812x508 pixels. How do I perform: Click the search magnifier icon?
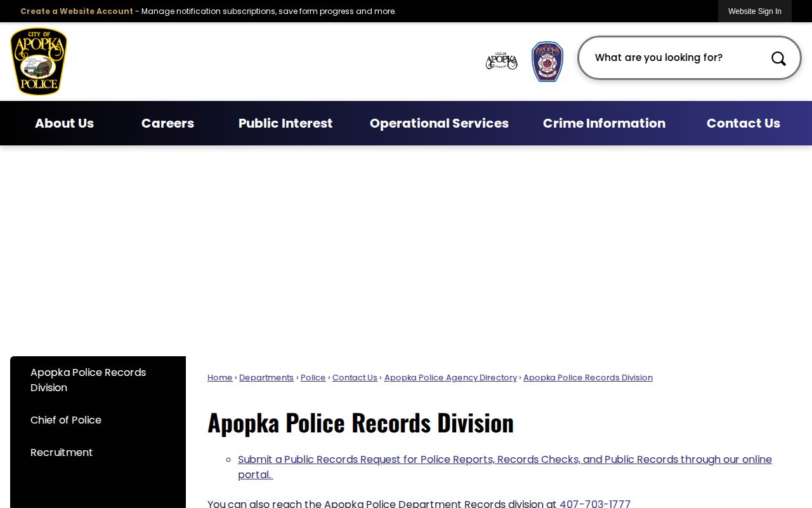[778, 58]
